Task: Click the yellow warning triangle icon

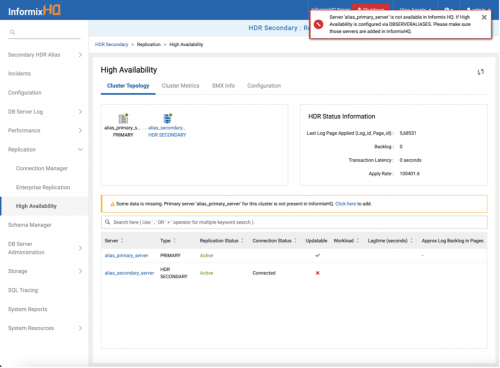Action: 112,204
